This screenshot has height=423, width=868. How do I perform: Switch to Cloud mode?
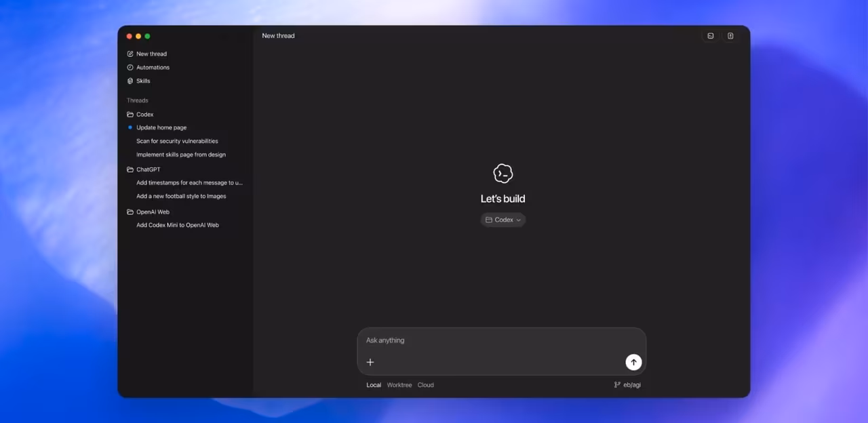pyautogui.click(x=425, y=385)
